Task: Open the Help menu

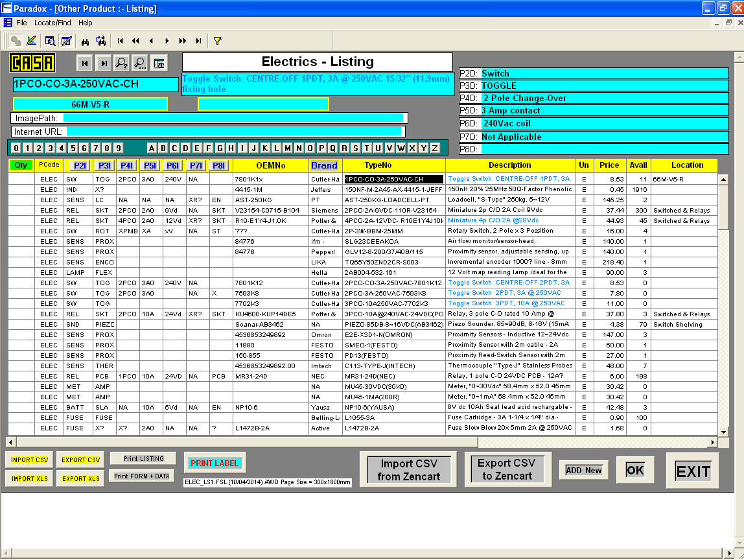Action: click(86, 23)
